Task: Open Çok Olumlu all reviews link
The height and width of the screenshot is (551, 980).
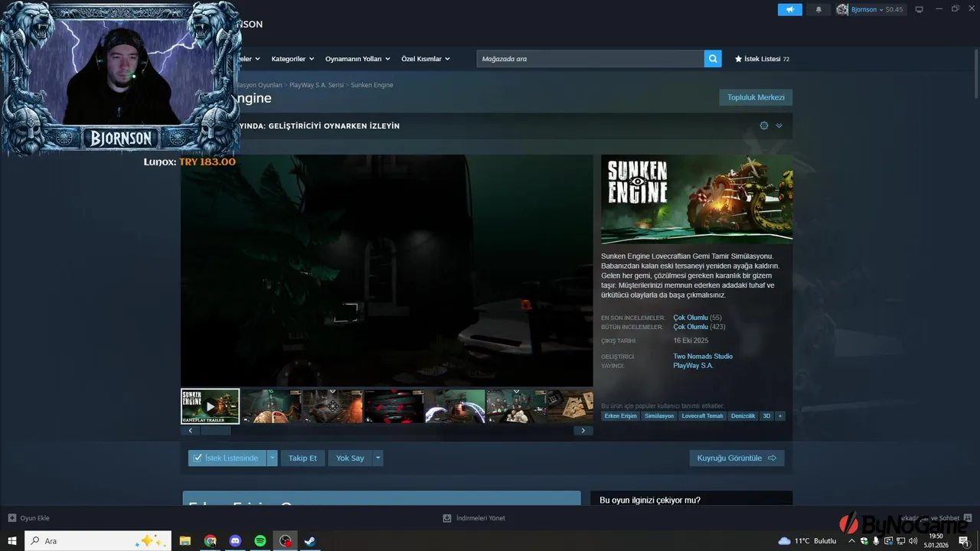Action: [691, 327]
